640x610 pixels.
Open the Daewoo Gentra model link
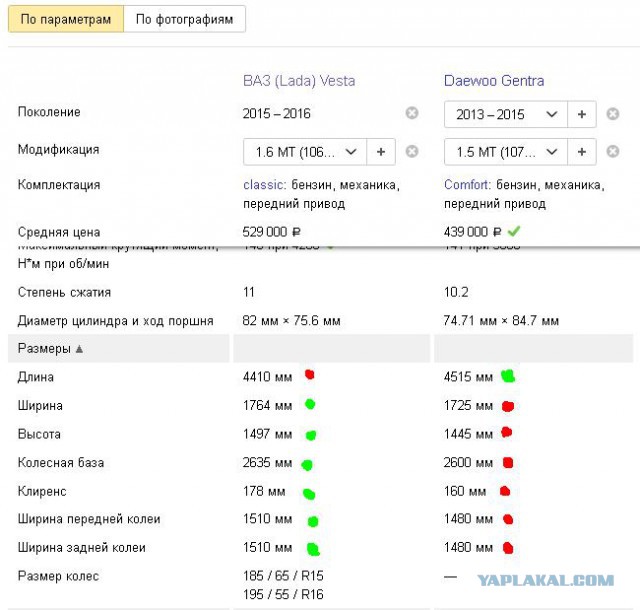point(494,81)
